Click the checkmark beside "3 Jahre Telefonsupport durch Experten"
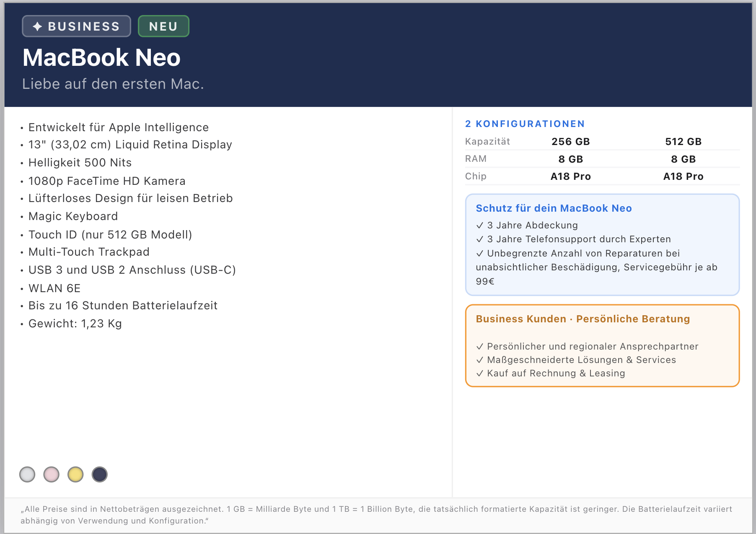Screen dimensions: 756x534 (x=480, y=239)
